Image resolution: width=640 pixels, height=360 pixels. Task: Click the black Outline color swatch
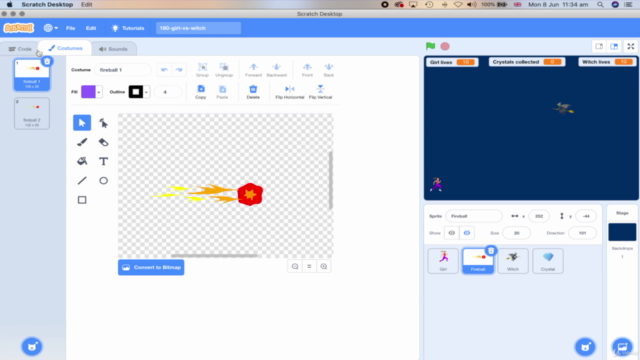click(x=136, y=92)
